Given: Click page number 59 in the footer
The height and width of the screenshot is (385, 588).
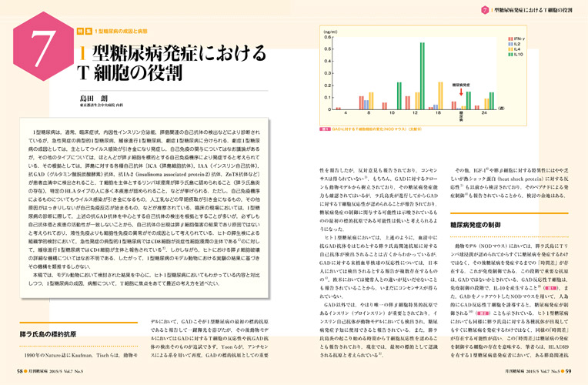Looking at the screenshot, I should [568, 371].
